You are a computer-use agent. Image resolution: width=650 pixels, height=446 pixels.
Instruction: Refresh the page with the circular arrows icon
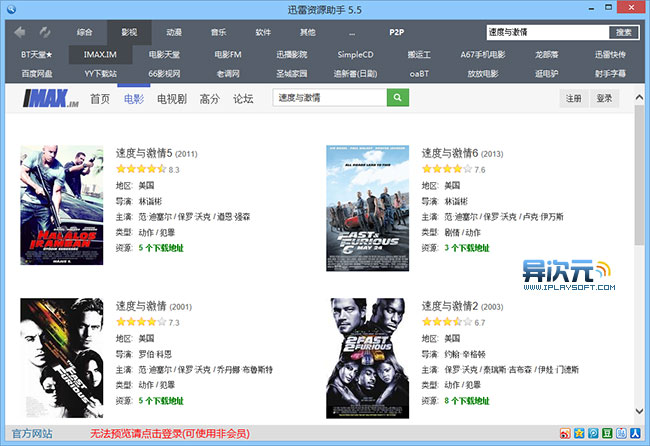point(45,32)
